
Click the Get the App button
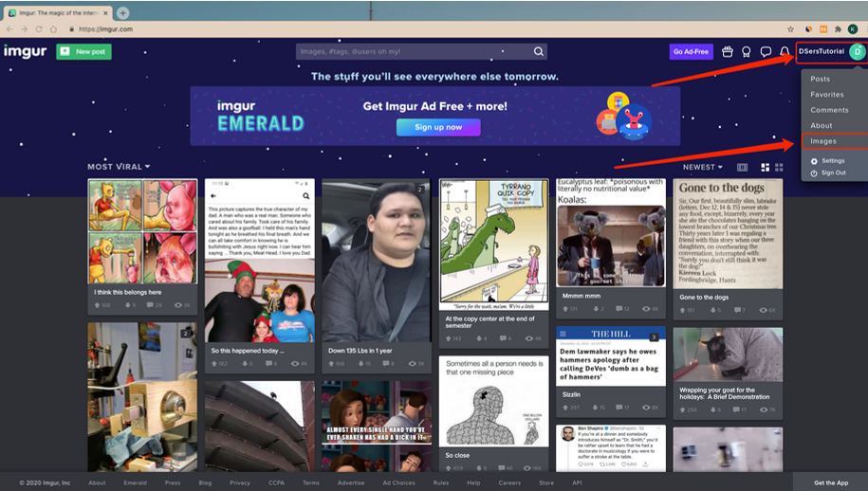coord(830,482)
